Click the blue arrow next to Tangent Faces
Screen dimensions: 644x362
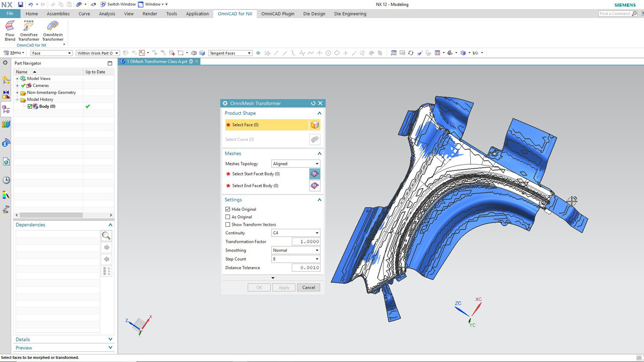point(258,53)
